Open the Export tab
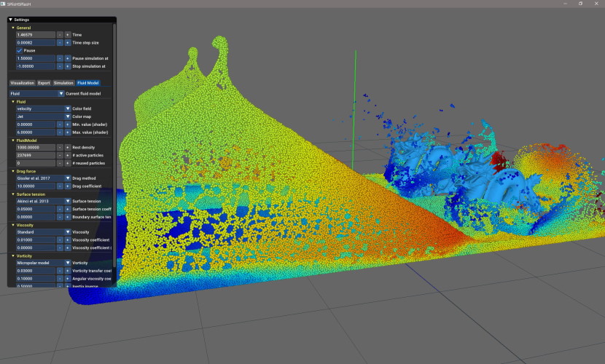This screenshot has width=605, height=364. coord(44,83)
